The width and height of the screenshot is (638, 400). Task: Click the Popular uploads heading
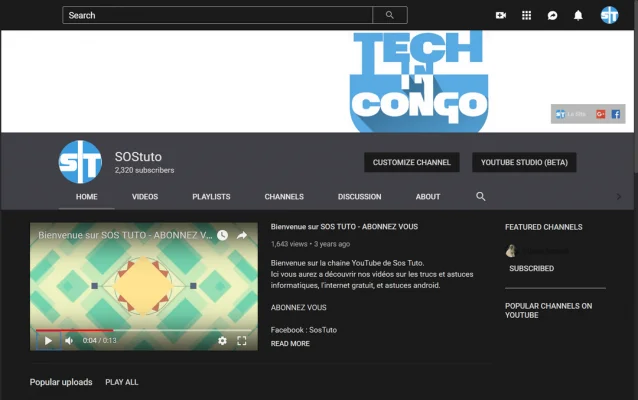coord(61,382)
